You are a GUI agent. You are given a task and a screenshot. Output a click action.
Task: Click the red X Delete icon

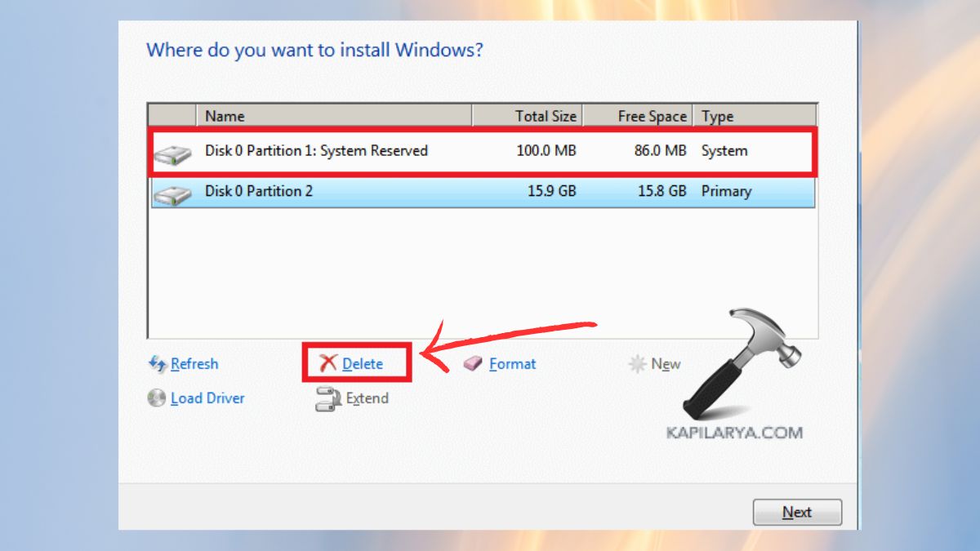(x=327, y=364)
